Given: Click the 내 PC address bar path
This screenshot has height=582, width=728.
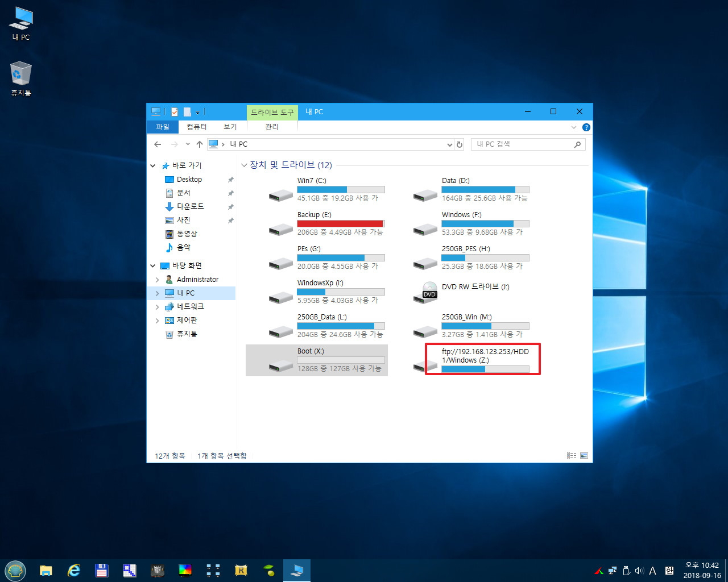Looking at the screenshot, I should (x=238, y=144).
